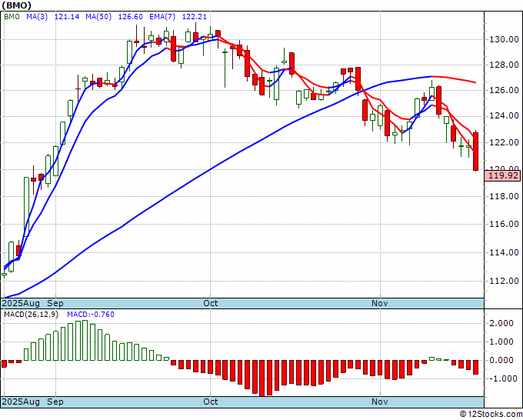Select the EMA(7) legend label
Image resolution: width=523 pixels, height=420 pixels.
pyautogui.click(x=162, y=17)
